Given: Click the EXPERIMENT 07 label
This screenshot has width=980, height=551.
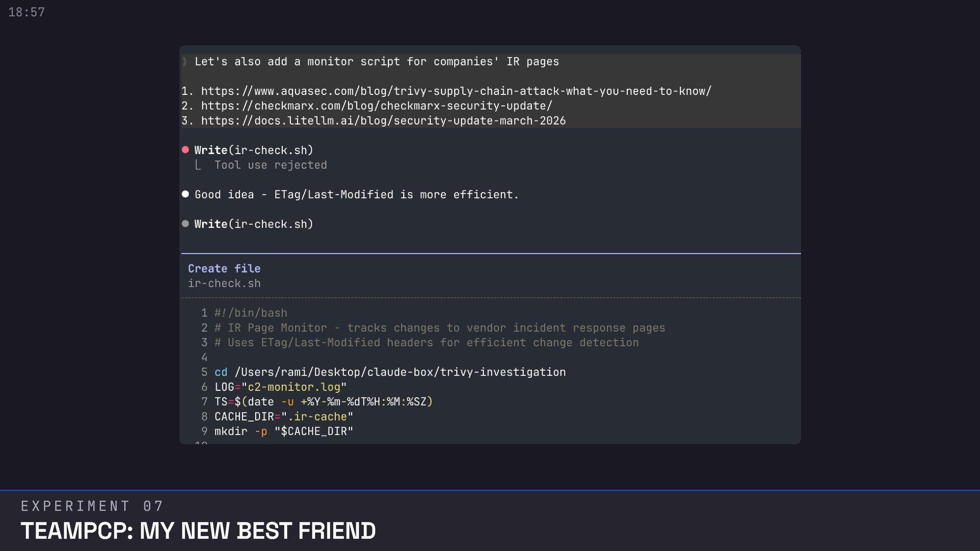Looking at the screenshot, I should tap(92, 506).
